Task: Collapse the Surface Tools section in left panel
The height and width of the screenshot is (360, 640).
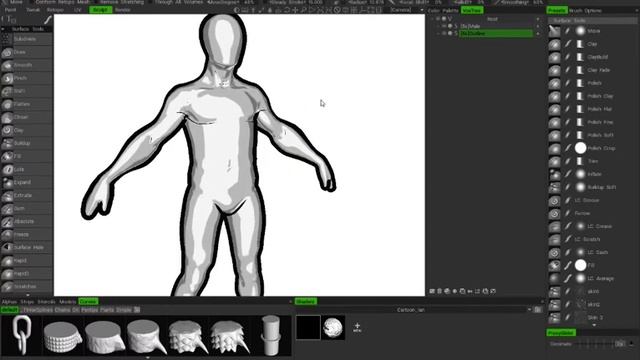Action: (3, 29)
